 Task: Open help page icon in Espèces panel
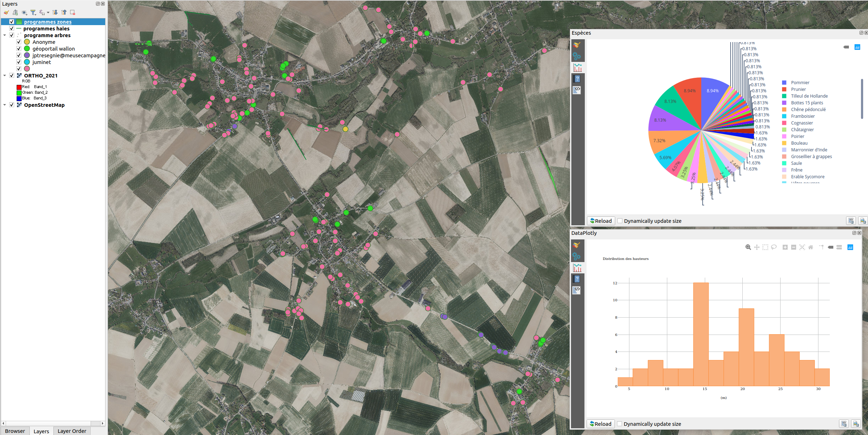(x=577, y=79)
